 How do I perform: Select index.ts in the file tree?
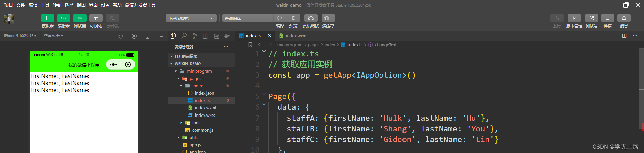(201, 100)
